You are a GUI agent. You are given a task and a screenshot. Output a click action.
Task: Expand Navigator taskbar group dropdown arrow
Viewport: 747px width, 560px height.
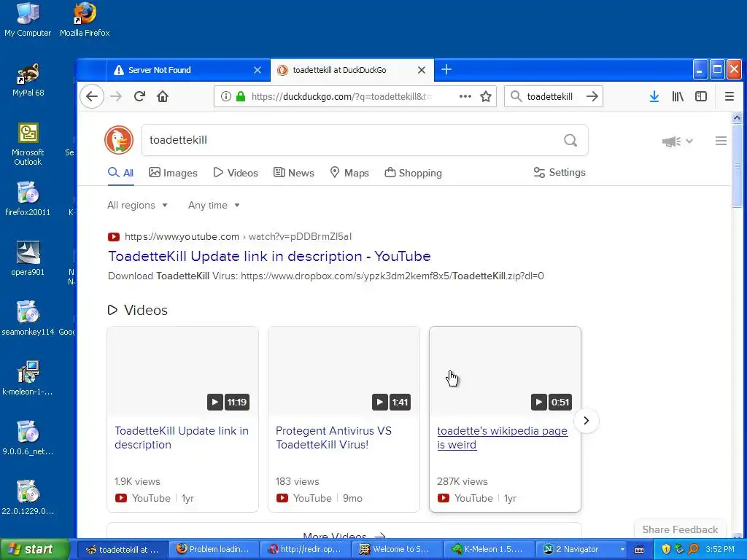point(622,550)
